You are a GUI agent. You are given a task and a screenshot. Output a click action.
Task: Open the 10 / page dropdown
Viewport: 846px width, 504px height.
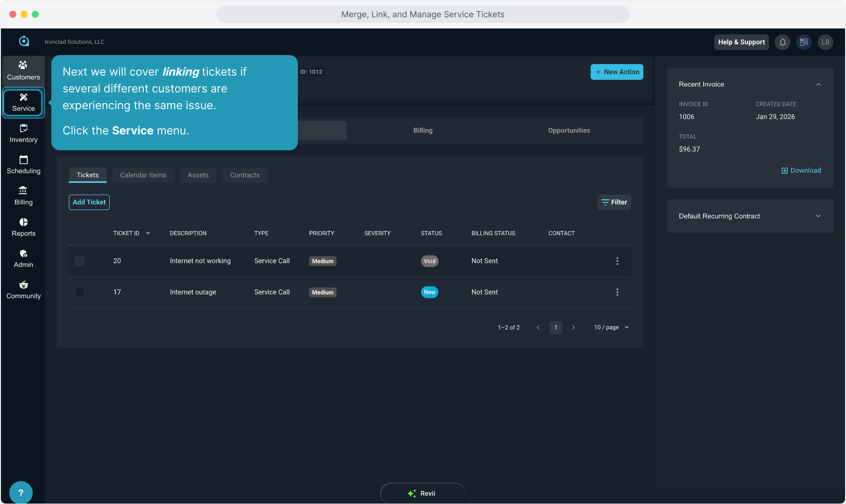point(611,328)
